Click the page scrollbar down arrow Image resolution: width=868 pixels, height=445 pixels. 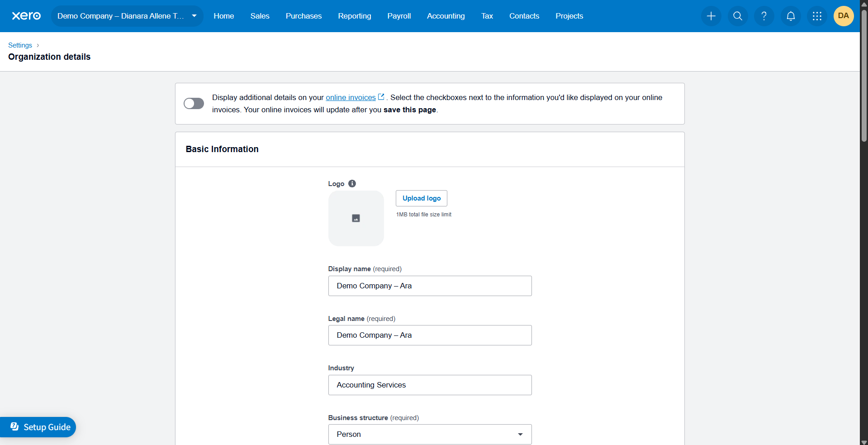[864, 442]
